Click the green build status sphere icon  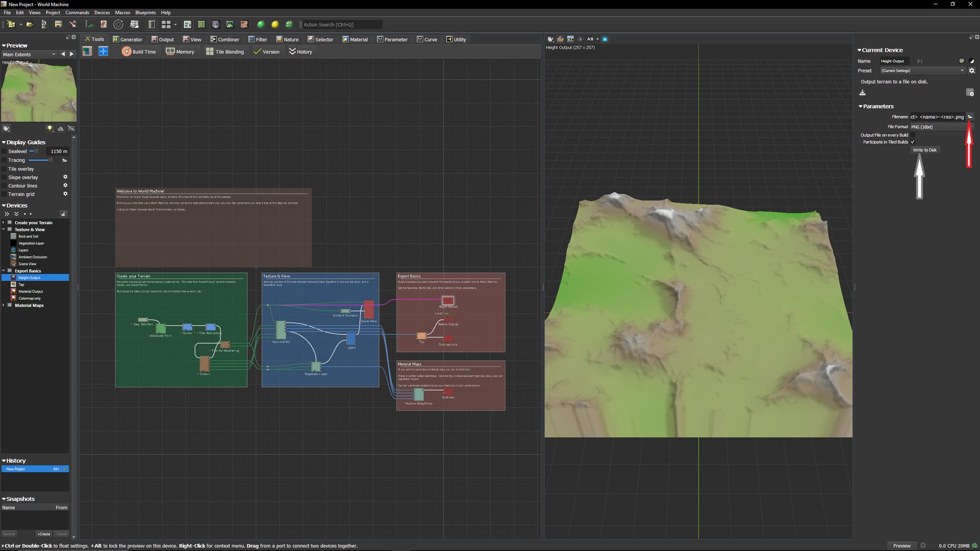pos(261,24)
